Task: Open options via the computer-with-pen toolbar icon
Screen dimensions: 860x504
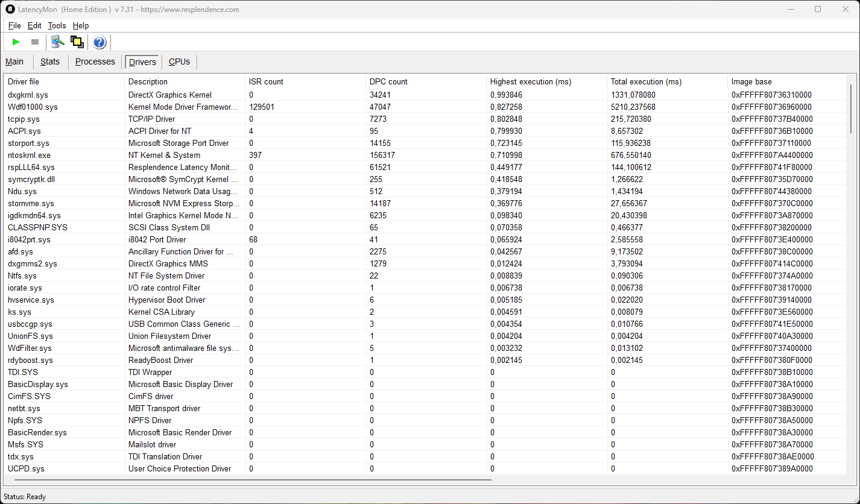Action: [57, 42]
